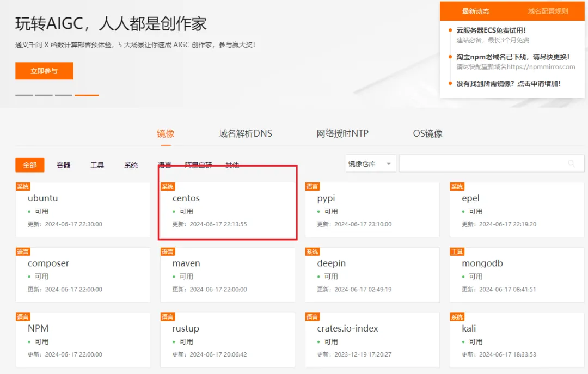This screenshot has height=374, width=588.
Task: Open the epel mirror card
Action: point(517,210)
